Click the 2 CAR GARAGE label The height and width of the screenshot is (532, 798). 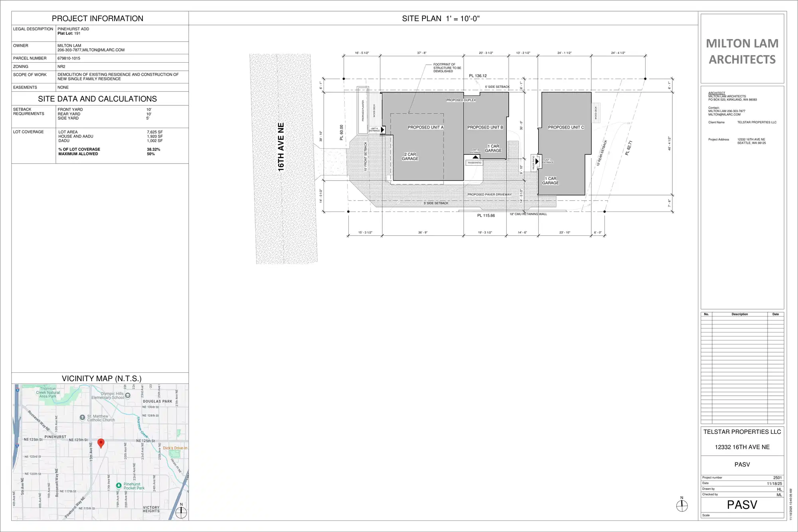410,156
